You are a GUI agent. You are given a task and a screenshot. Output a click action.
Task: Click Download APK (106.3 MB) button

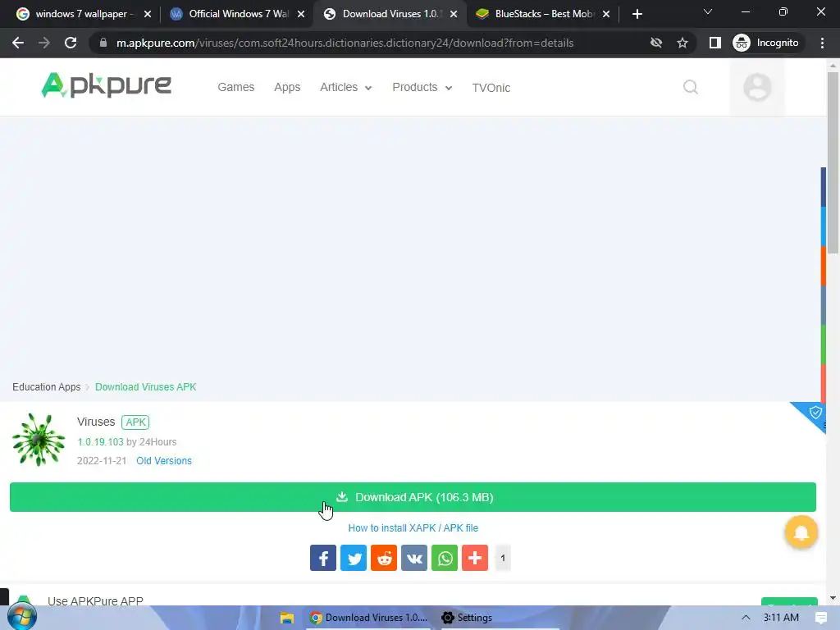click(x=413, y=497)
